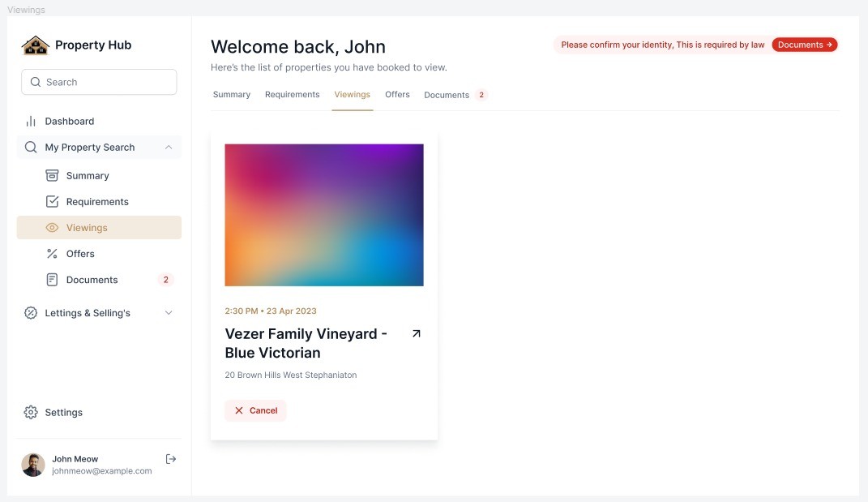Click the red 2 badge on sidebar Documents
Screen dimensions: 868x502
(x=165, y=280)
